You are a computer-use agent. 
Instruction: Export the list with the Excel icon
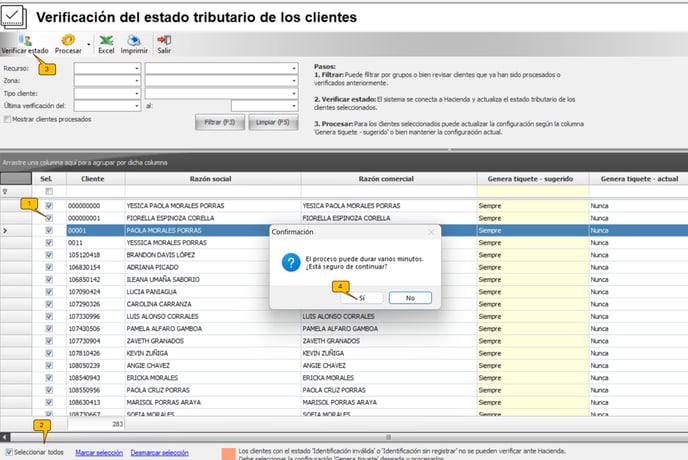point(106,40)
